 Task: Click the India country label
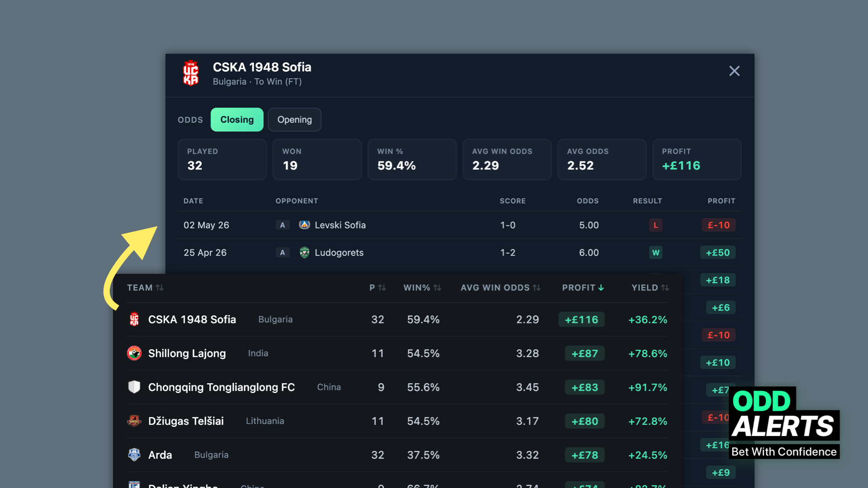[258, 353]
